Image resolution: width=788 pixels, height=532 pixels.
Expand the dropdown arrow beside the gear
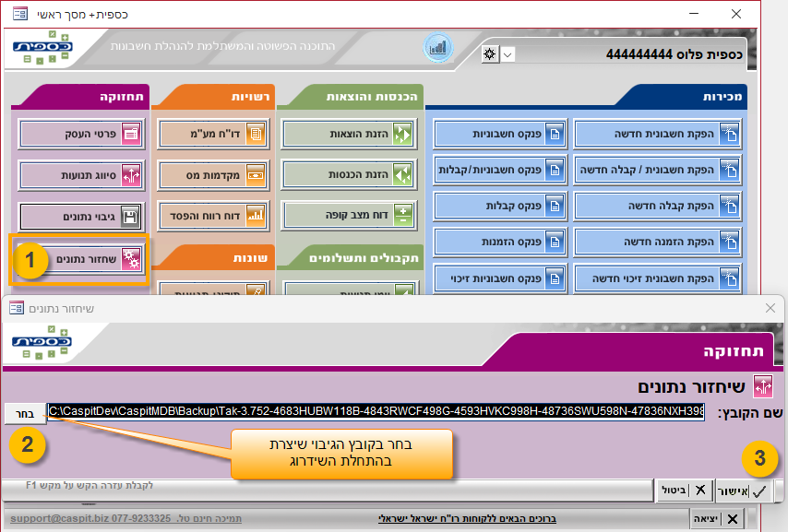click(507, 53)
